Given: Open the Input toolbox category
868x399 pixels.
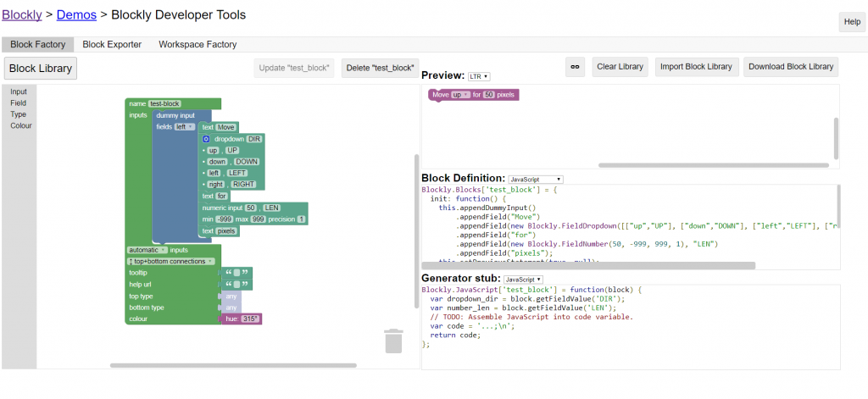Looking at the screenshot, I should tap(19, 91).
